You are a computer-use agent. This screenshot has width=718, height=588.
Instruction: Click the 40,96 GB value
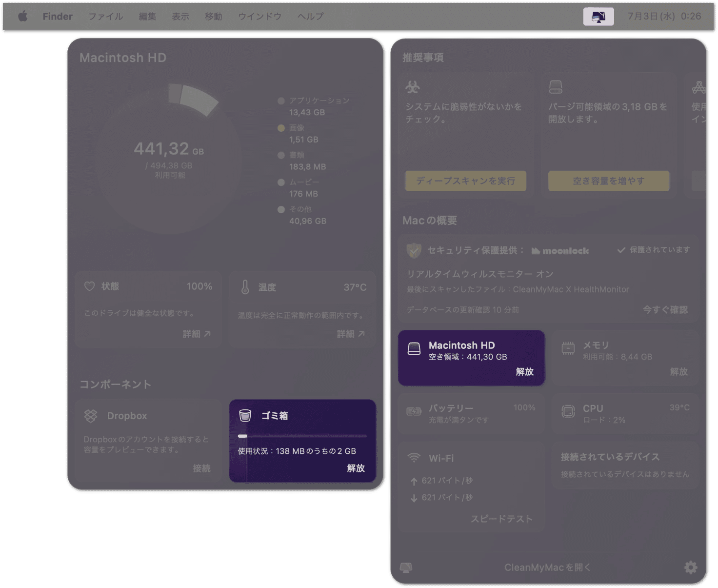(x=308, y=221)
